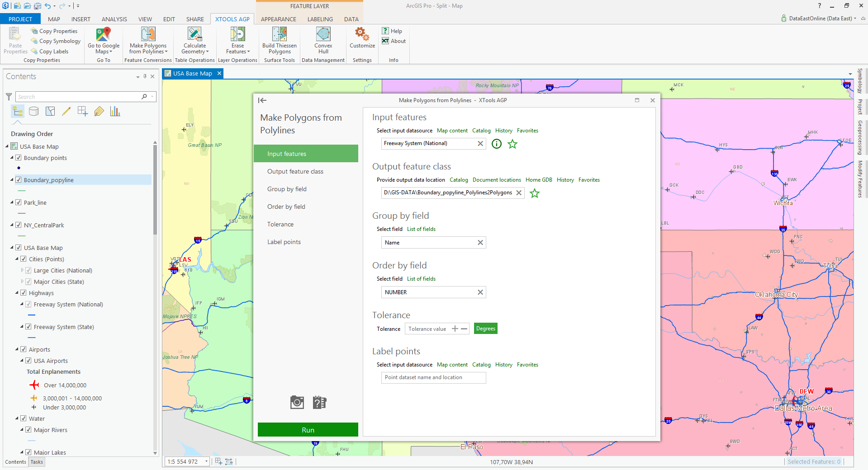The image size is (868, 470).
Task: Click Document locations link
Action: 497,180
